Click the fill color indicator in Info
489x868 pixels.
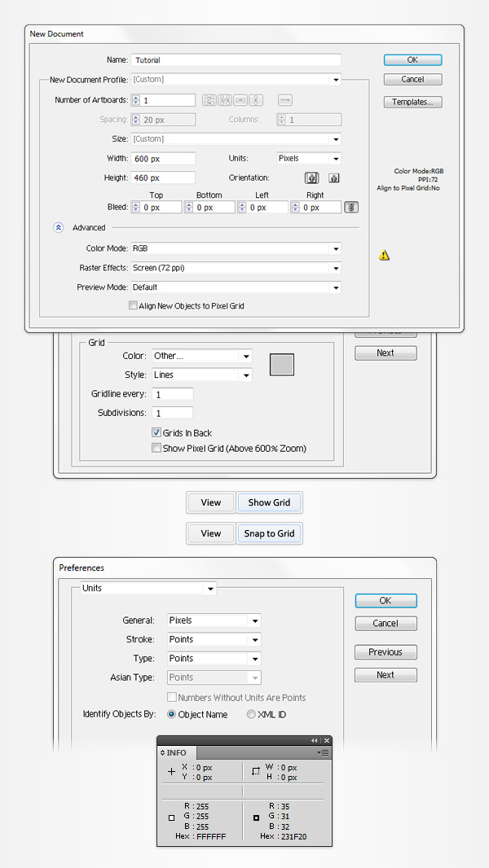pyautogui.click(x=171, y=817)
